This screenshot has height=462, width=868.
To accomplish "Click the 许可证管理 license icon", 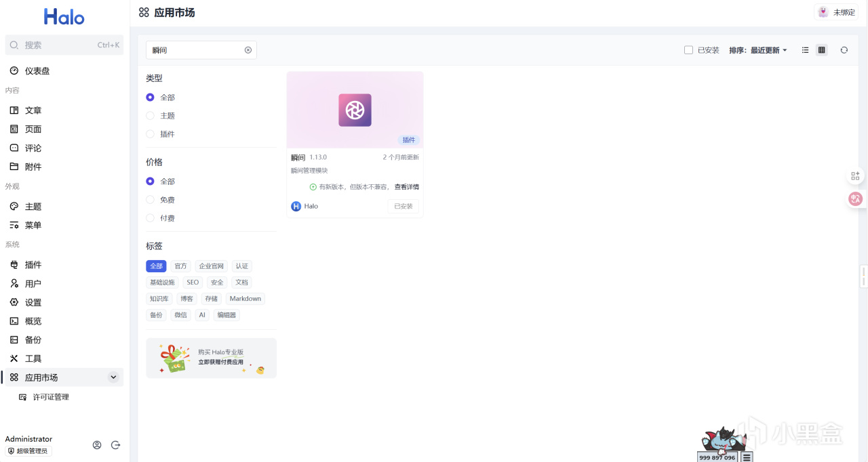I will tap(23, 397).
